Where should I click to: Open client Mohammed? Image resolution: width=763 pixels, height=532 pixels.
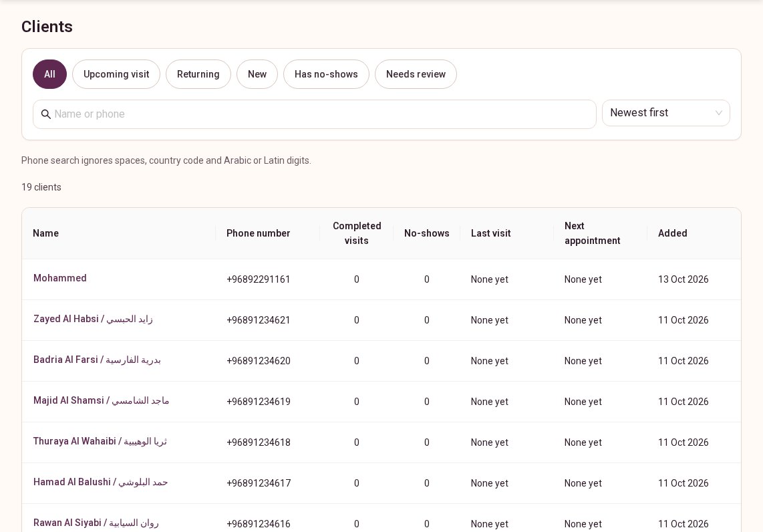click(60, 278)
